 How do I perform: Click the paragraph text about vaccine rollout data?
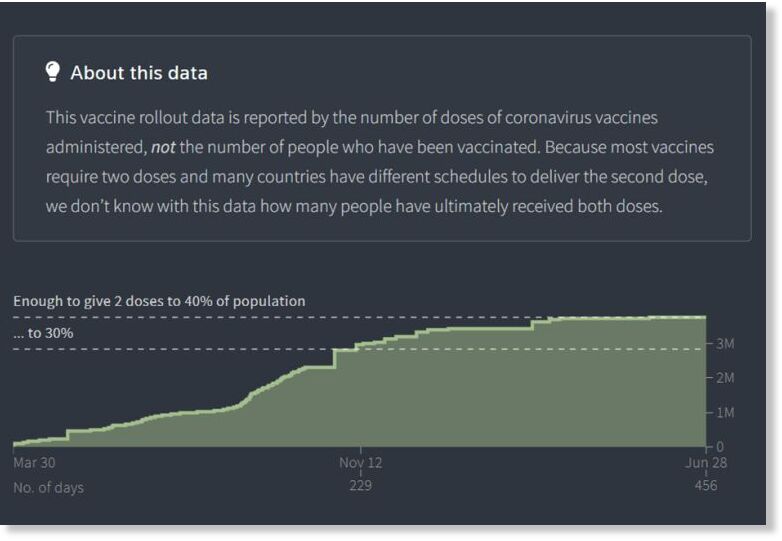tap(380, 162)
